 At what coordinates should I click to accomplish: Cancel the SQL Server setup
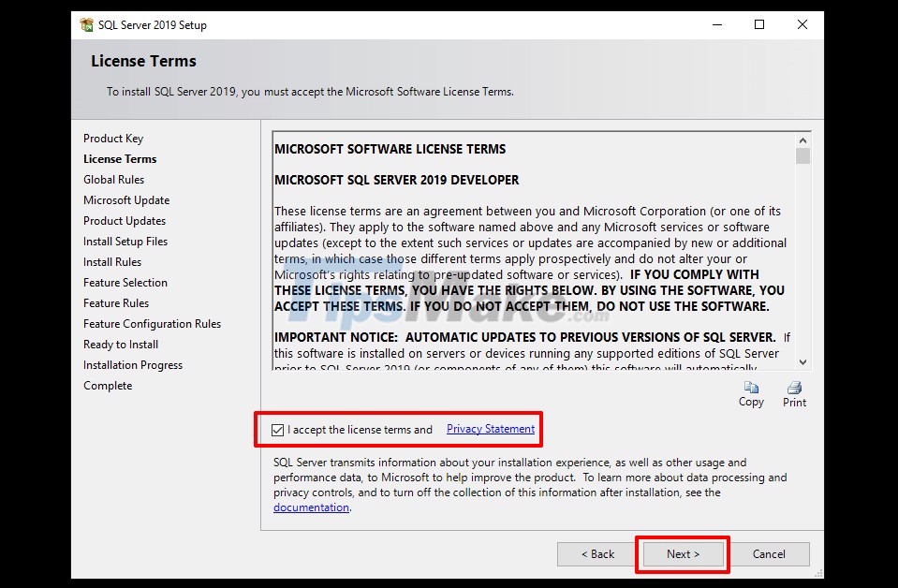(x=769, y=553)
